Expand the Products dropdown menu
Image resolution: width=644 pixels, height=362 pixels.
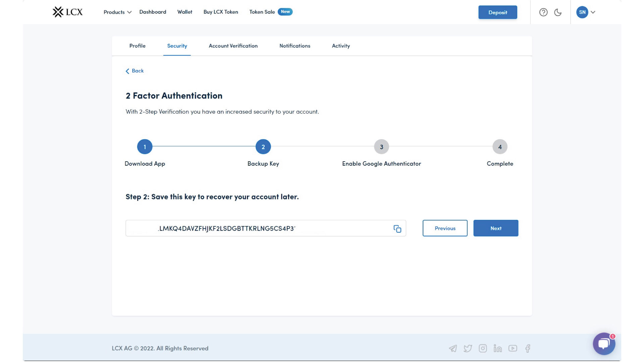click(117, 12)
